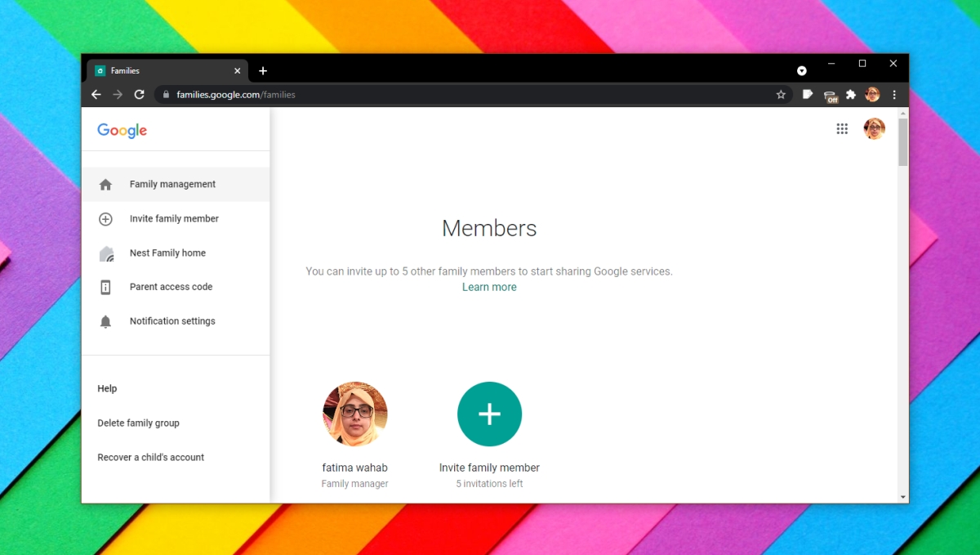The image size is (980, 555).
Task: Open fatima wahab's profile picture
Action: coord(355,414)
